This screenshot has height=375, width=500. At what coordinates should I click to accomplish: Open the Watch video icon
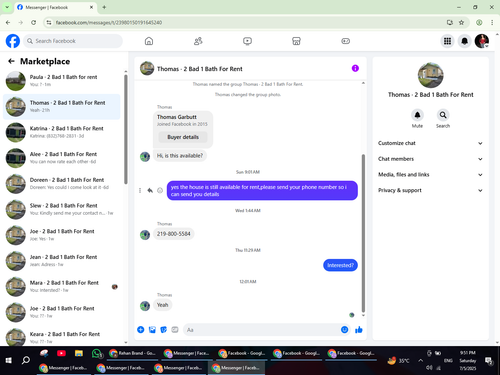(x=247, y=41)
